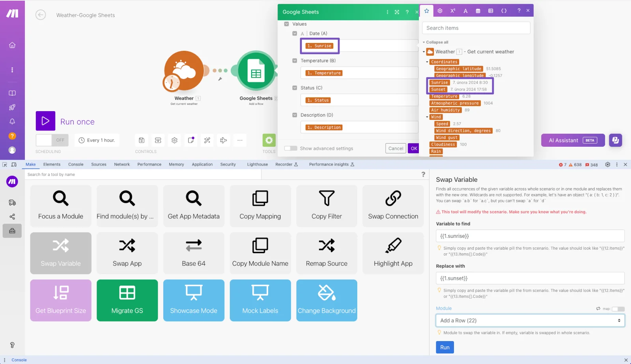Click the blue Run button
The image size is (631, 364).
pyautogui.click(x=445, y=347)
